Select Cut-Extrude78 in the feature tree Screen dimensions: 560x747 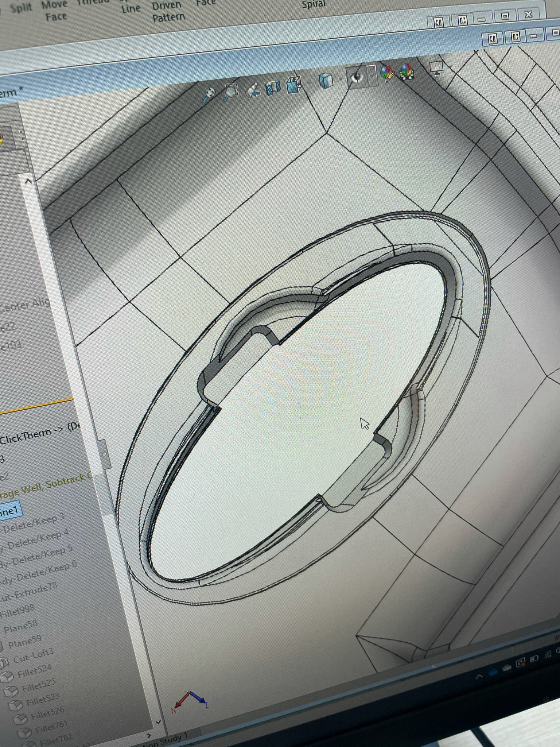pos(29,592)
